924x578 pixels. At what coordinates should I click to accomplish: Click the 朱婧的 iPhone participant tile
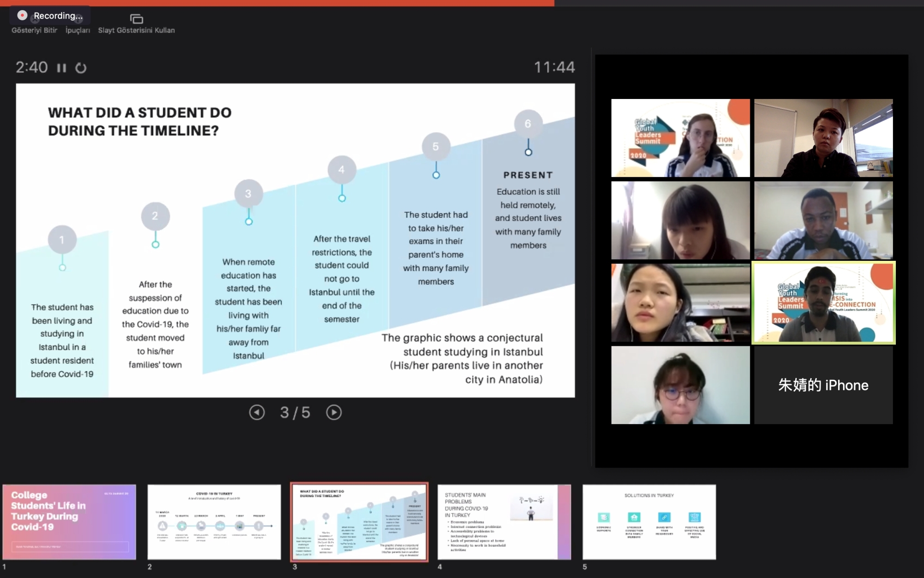coord(823,385)
